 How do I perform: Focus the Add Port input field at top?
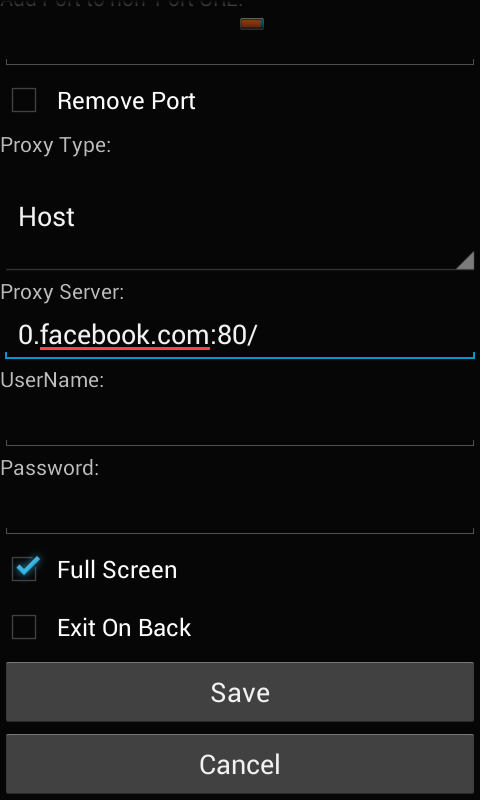coord(240,42)
